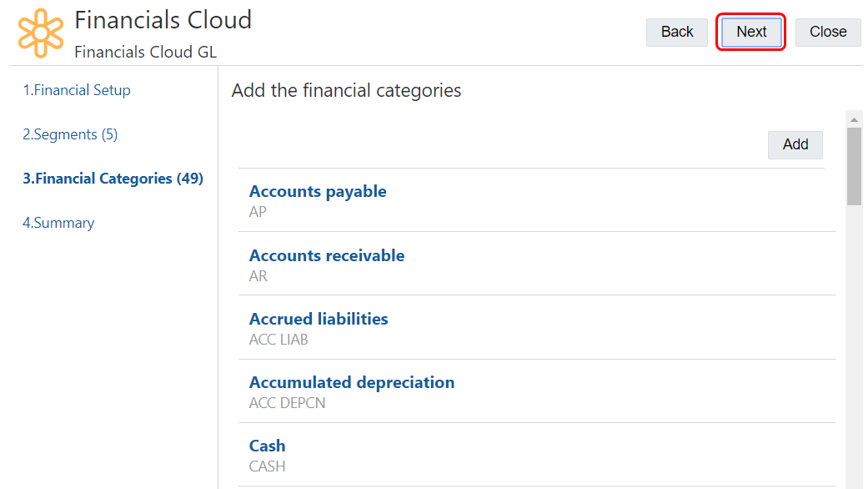The image size is (868, 489).
Task: Select the Cash category entry
Action: (268, 446)
